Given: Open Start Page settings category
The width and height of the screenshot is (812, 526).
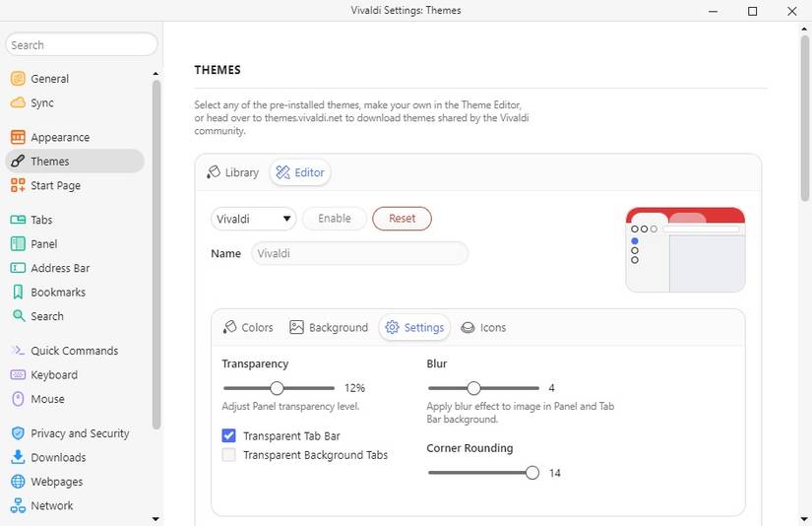Looking at the screenshot, I should pos(75,185).
